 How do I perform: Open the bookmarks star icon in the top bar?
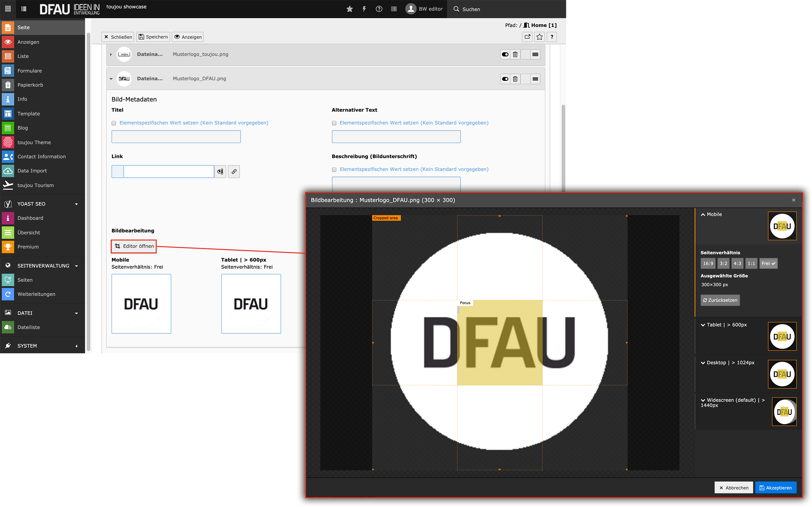349,9
